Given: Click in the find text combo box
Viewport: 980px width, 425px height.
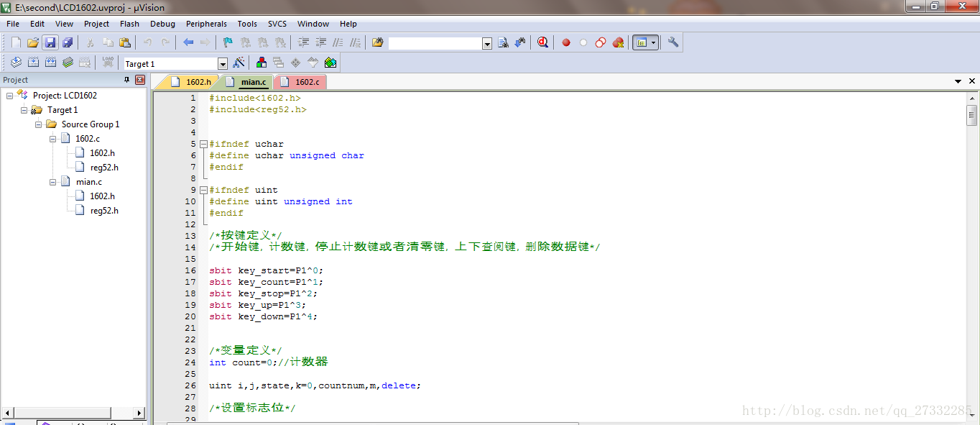Looking at the screenshot, I should click(x=435, y=43).
